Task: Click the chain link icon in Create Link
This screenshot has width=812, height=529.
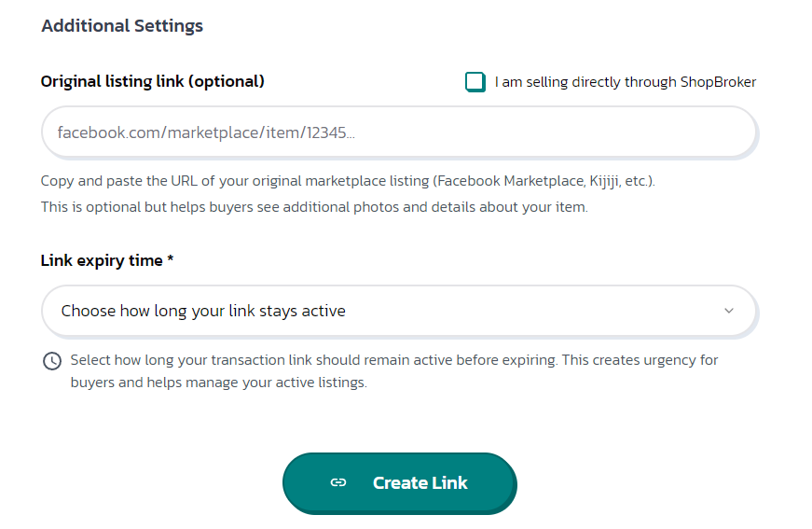Action: click(x=338, y=482)
